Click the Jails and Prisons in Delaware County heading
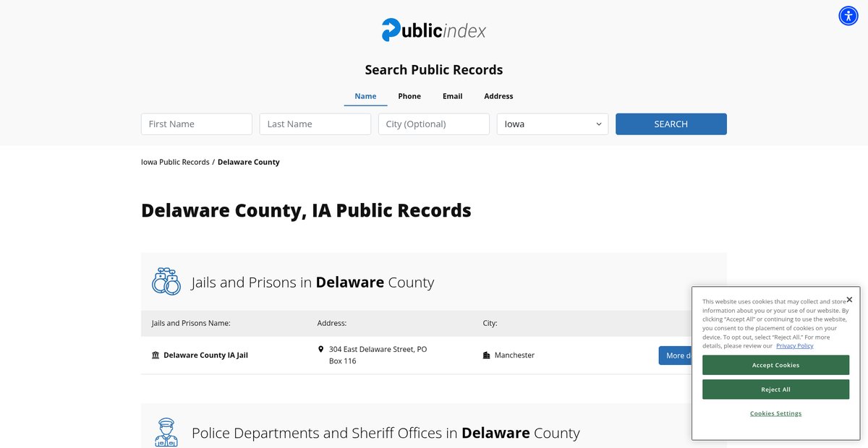Image resolution: width=868 pixels, height=448 pixels. click(x=312, y=282)
